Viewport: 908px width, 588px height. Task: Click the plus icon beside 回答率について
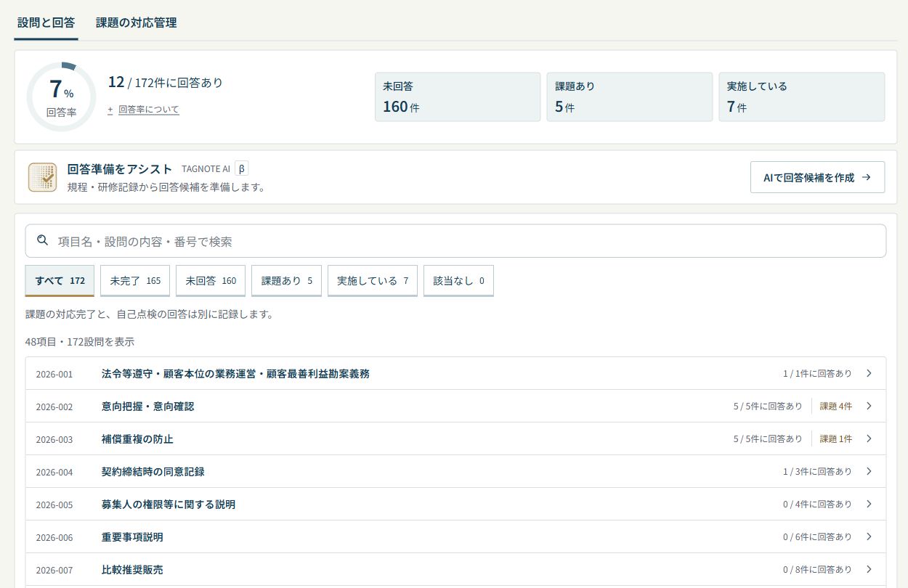pos(110,110)
